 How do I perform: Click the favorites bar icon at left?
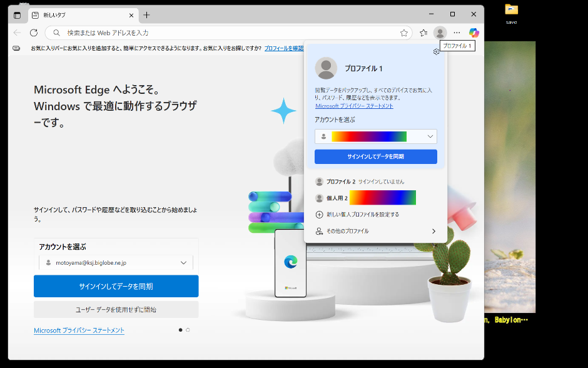tap(16, 48)
